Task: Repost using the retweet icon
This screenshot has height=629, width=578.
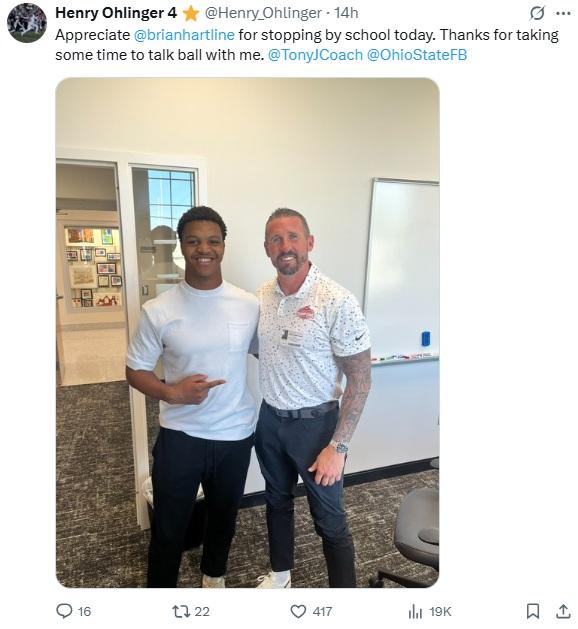Action: [181, 611]
